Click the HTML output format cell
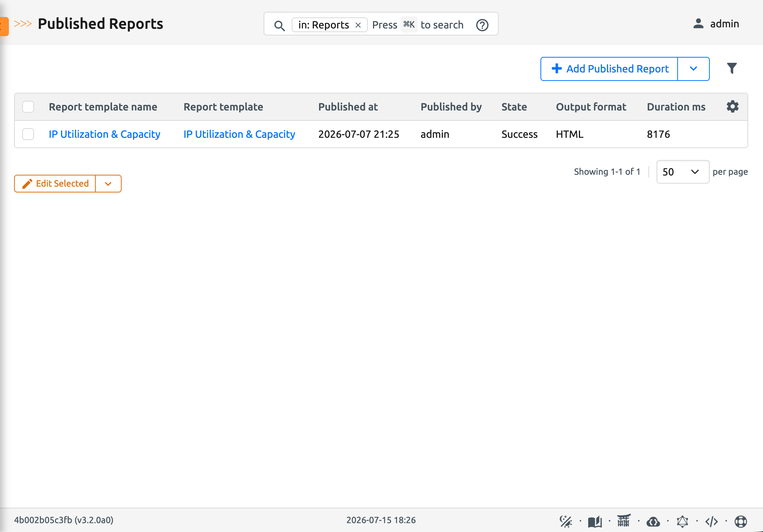The height and width of the screenshot is (532, 763). point(570,134)
